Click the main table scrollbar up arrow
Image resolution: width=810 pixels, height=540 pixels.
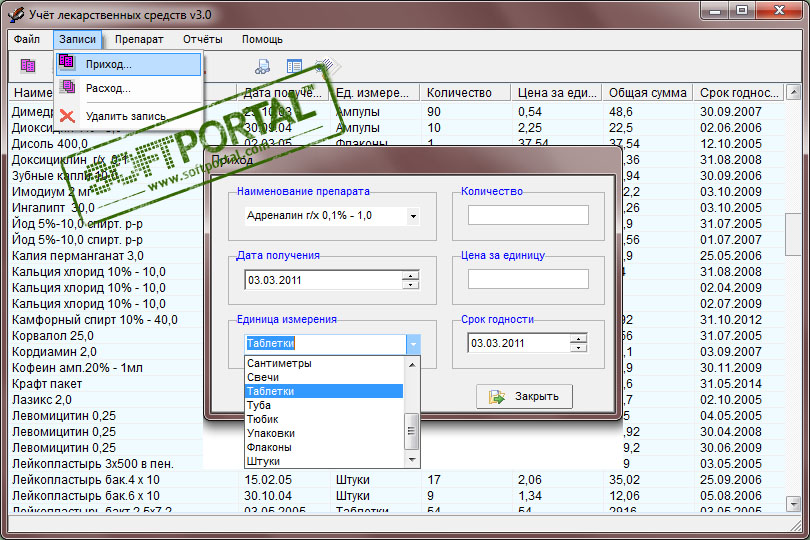[x=793, y=92]
